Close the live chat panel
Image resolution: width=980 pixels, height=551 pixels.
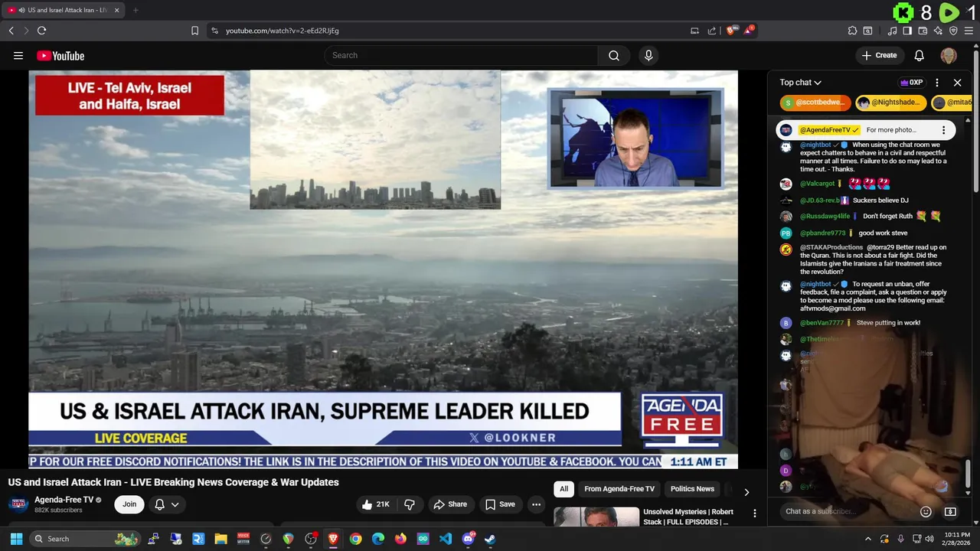(x=958, y=83)
